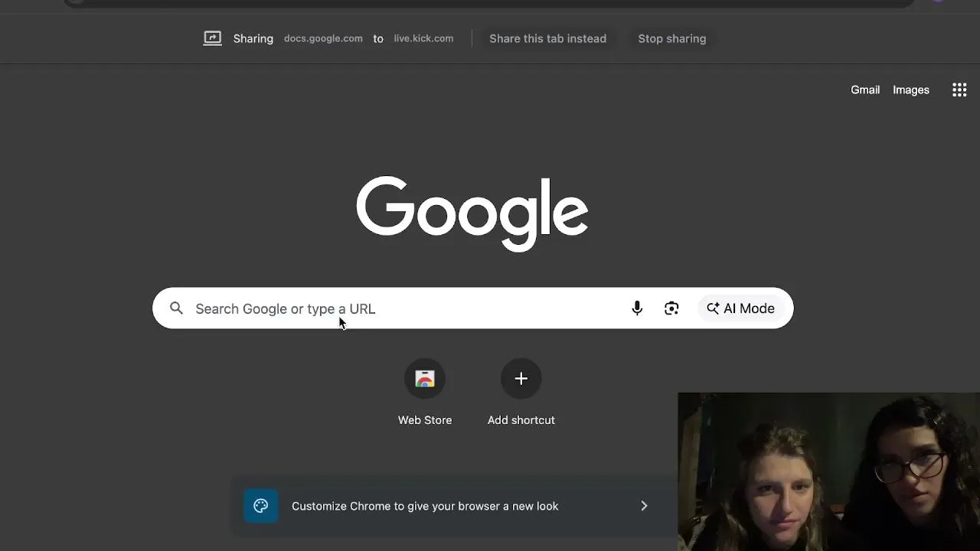
Task: Search by image with Google Lens
Action: [x=671, y=308]
